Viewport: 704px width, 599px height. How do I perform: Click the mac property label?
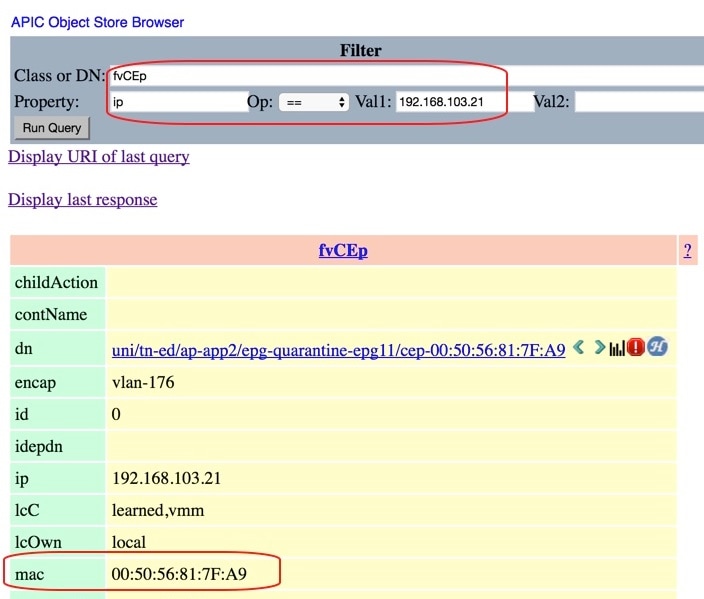tap(29, 574)
